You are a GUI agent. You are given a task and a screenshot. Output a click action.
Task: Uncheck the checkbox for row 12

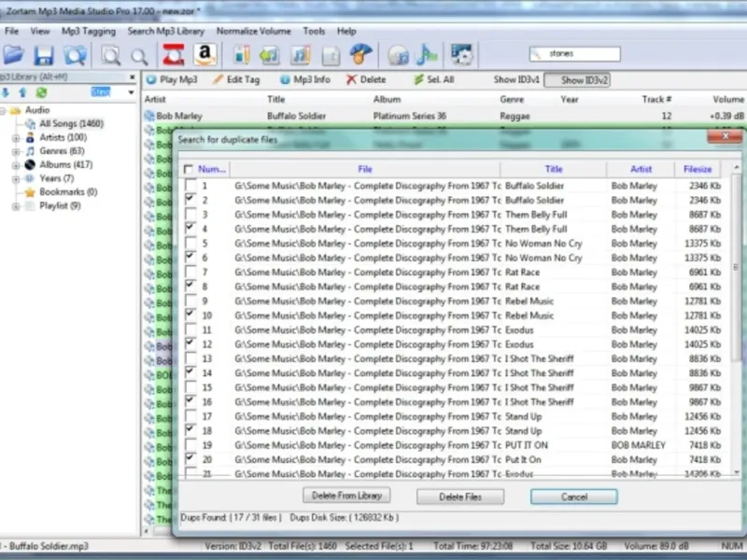pyautogui.click(x=190, y=343)
